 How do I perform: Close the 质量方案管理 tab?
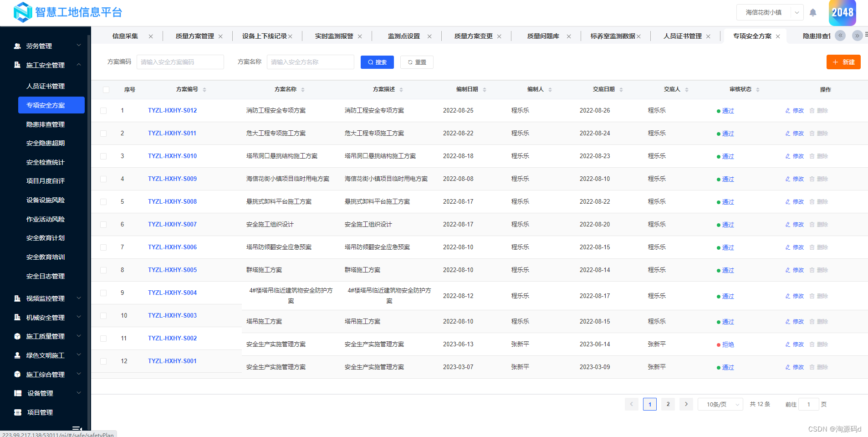[x=220, y=36]
